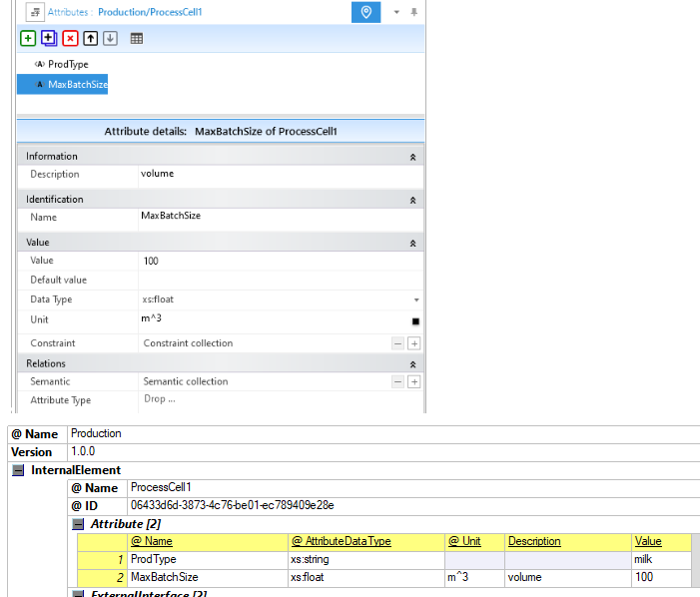Click the blue location pin icon

pyautogui.click(x=366, y=12)
